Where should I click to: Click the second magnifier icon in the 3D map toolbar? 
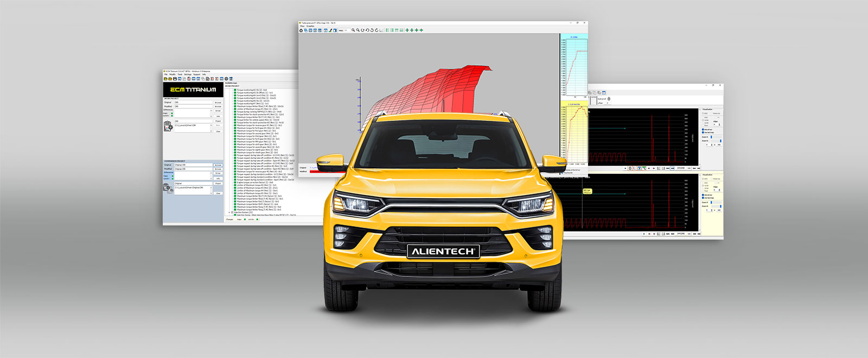[x=358, y=30]
